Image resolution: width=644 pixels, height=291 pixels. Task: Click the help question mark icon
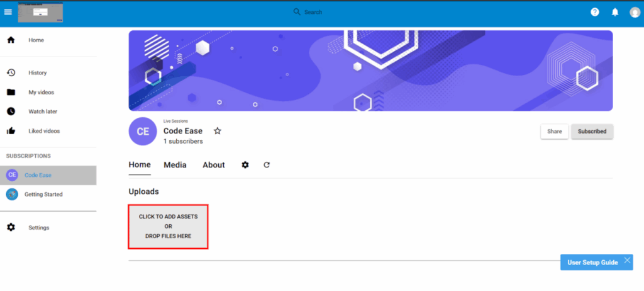click(x=595, y=12)
